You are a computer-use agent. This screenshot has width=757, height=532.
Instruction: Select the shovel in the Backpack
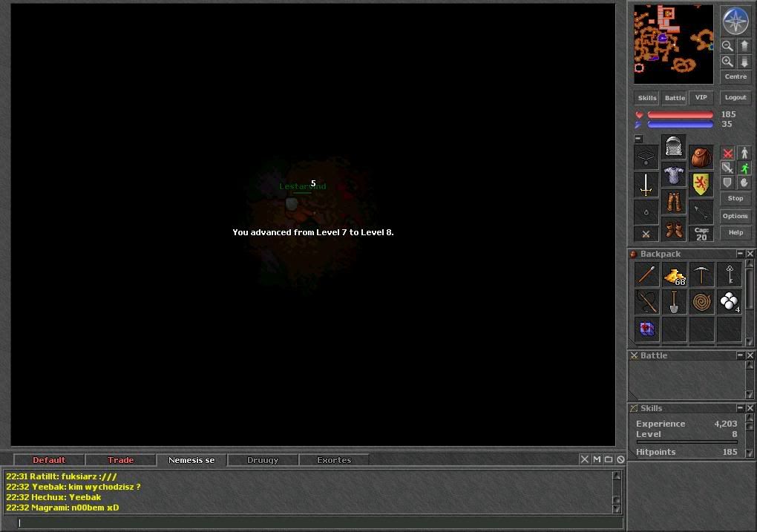point(674,302)
